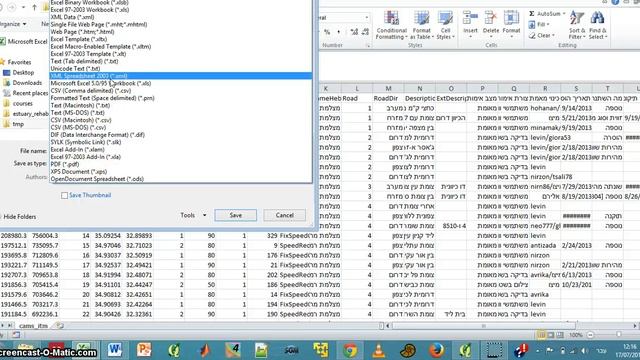Image resolution: width=640 pixels, height=360 pixels.
Task: Click Decrease Decimal icon
Action: click(x=365, y=32)
